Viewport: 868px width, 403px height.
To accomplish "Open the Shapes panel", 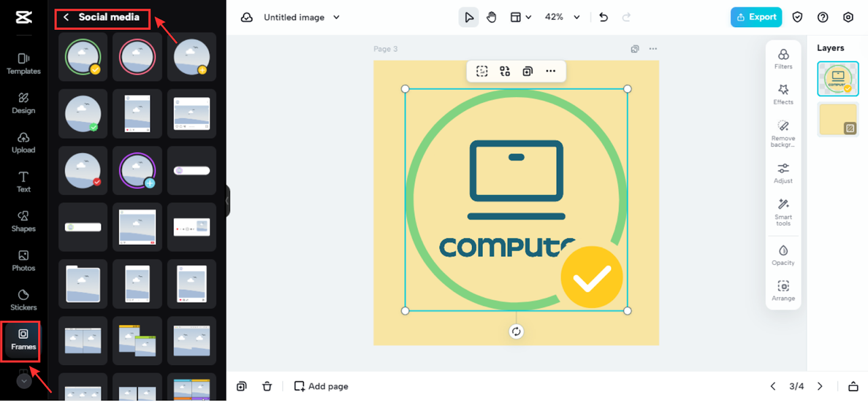I will (24, 221).
